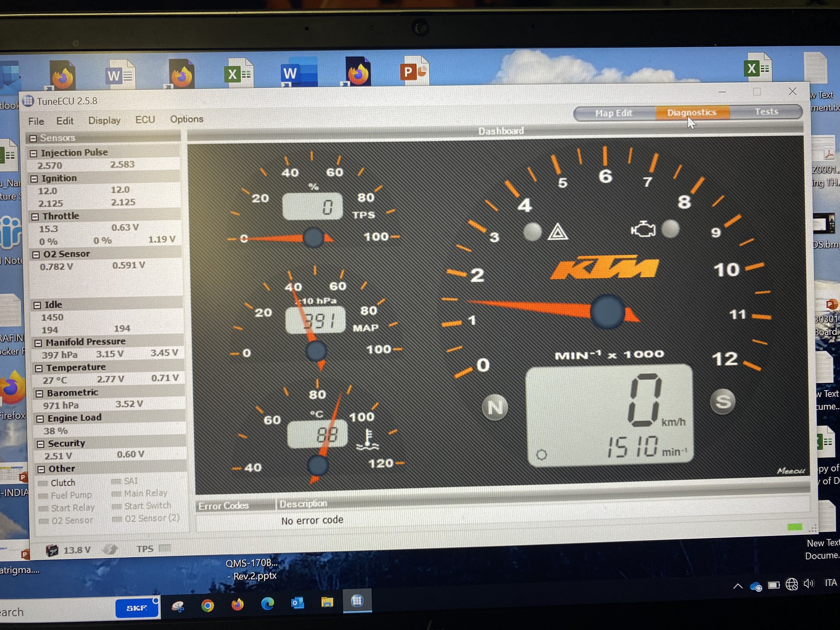The height and width of the screenshot is (630, 840).
Task: Click the volume speaker icon in system tray
Action: [x=808, y=584]
